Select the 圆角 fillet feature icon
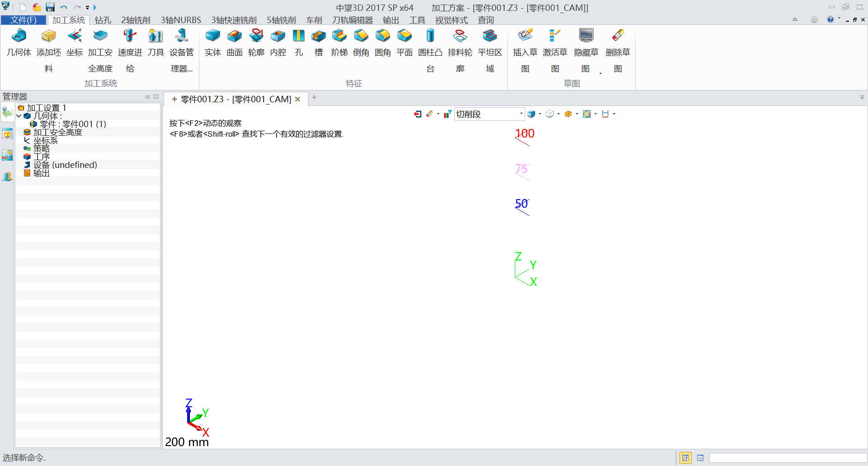Screen dimensions: 868x466 [x=383, y=36]
